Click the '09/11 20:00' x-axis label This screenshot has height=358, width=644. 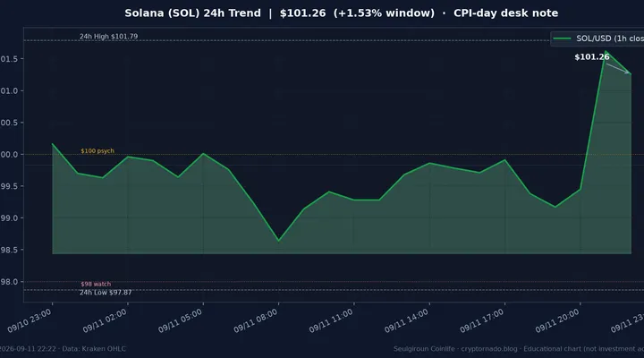coord(557,320)
